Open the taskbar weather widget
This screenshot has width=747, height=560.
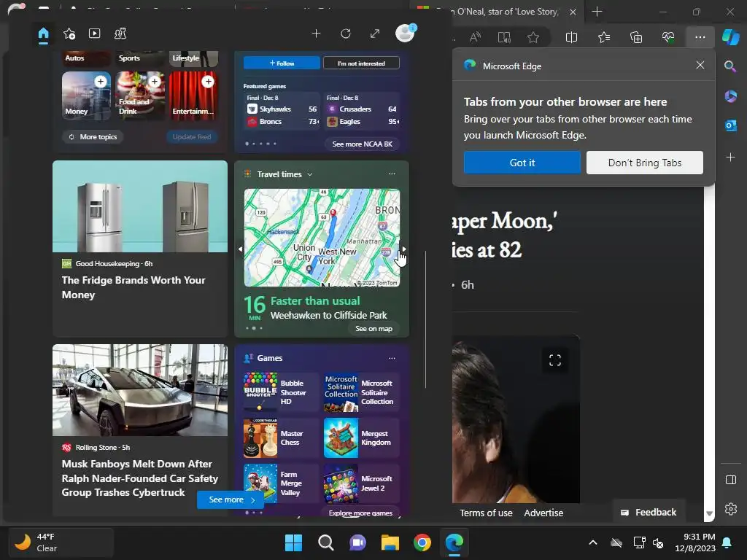61,542
